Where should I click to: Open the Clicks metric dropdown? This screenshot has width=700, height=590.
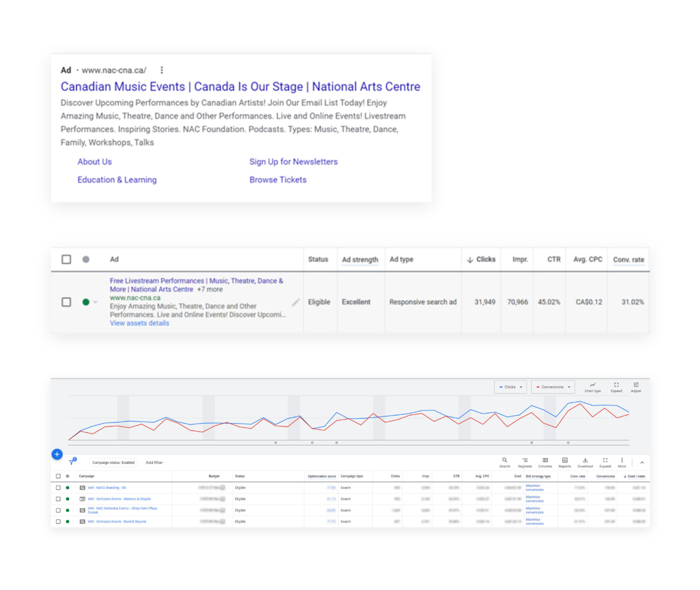tap(510, 387)
